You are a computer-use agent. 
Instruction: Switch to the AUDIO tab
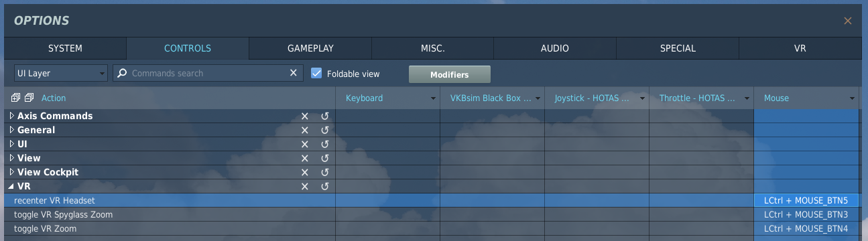click(x=555, y=48)
